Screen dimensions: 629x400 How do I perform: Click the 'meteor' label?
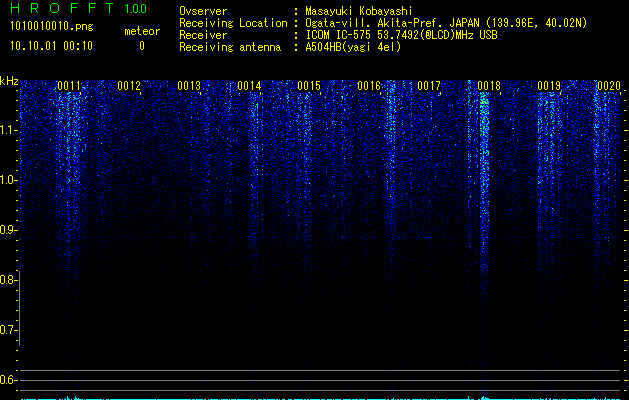point(142,31)
